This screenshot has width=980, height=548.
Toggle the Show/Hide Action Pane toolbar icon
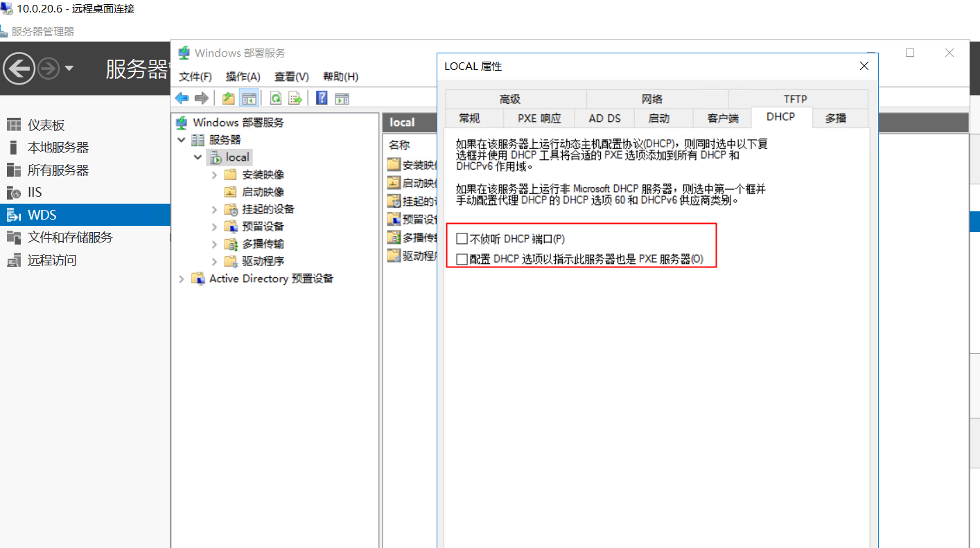(x=342, y=98)
